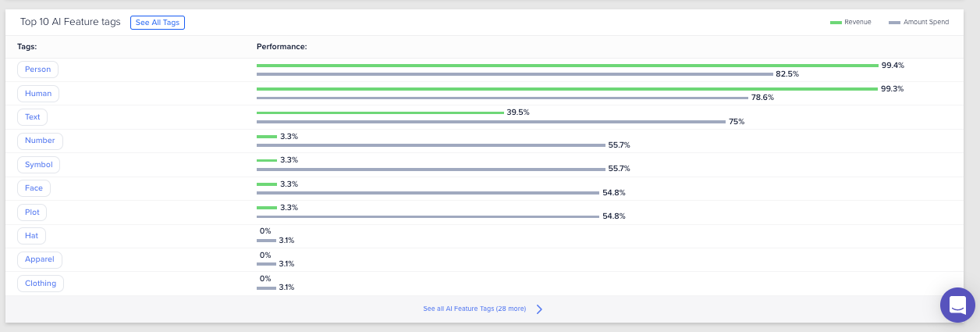Click the Number tag chip
Screen dimensions: 980x332
pos(40,141)
